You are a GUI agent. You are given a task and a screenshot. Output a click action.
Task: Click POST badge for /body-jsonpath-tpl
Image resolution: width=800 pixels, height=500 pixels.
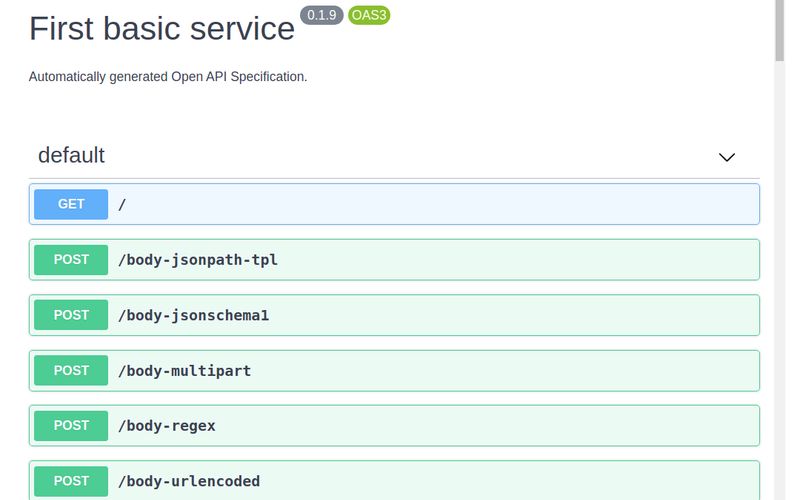(x=71, y=260)
